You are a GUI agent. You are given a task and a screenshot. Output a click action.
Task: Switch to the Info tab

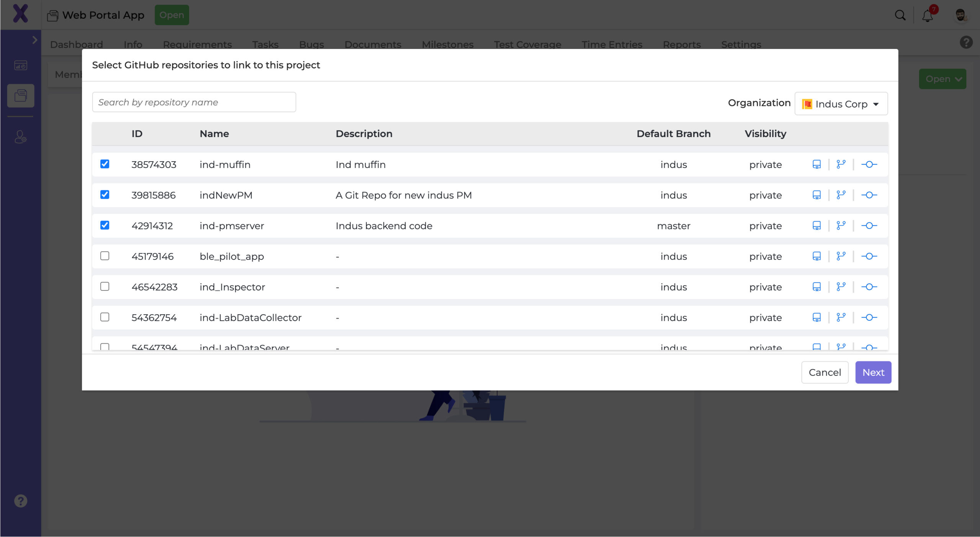(x=133, y=44)
